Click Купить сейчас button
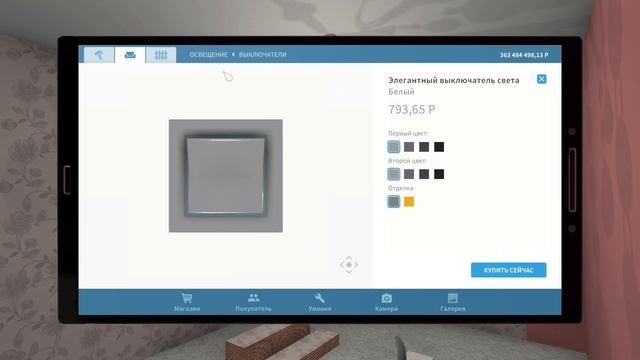640x360 pixels. pyautogui.click(x=508, y=270)
